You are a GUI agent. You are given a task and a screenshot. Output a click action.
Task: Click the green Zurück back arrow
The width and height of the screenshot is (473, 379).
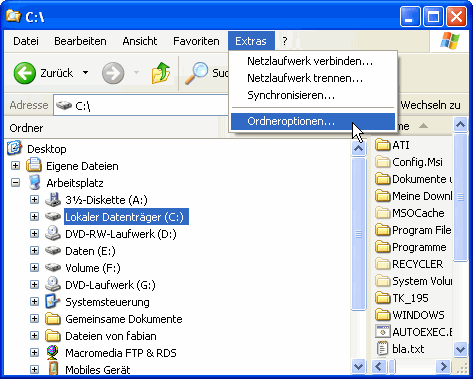pos(25,73)
